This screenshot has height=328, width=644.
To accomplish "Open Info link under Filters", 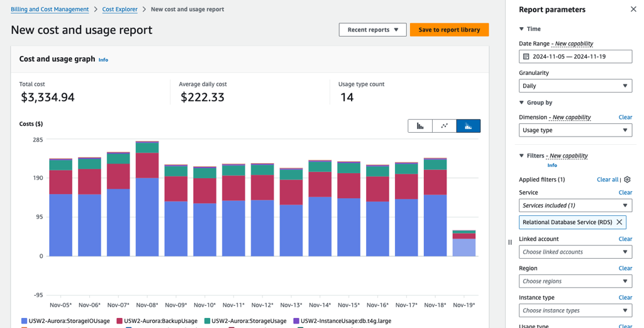I will tap(552, 165).
